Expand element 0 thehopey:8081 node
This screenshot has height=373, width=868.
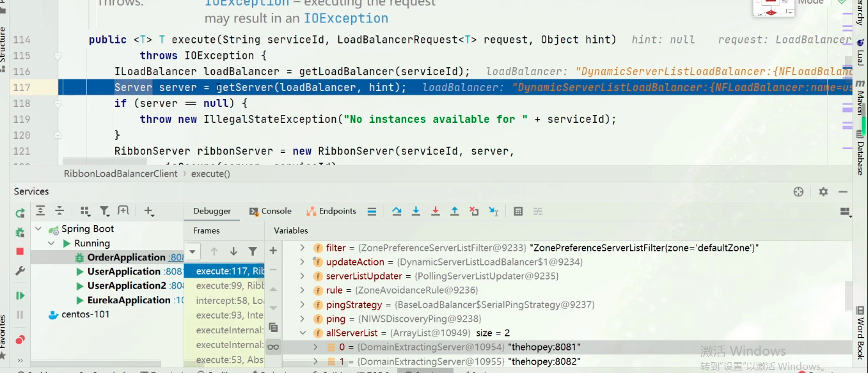pyautogui.click(x=316, y=347)
